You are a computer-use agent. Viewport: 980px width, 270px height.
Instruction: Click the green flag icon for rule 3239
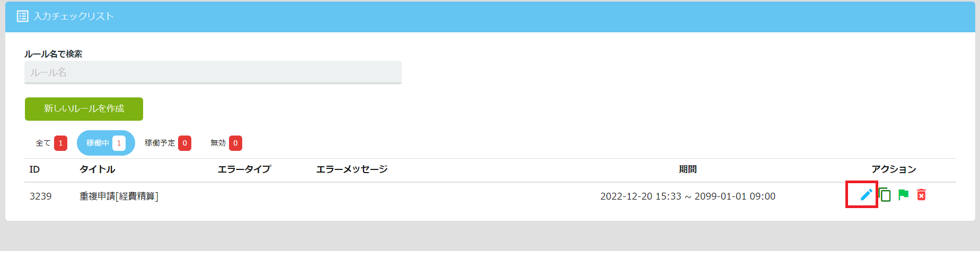pyautogui.click(x=904, y=195)
